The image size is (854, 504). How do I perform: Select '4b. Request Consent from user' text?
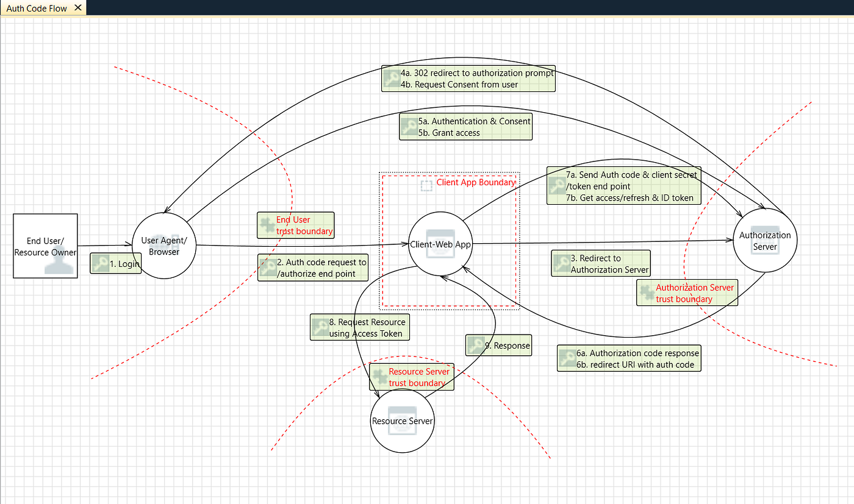click(x=459, y=85)
